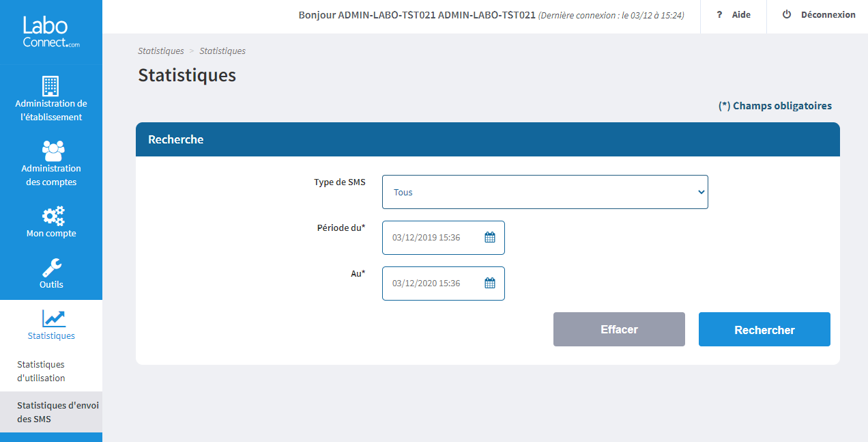Viewport: 868px width, 442px height.
Task: Click first Statistiques breadcrumb link
Action: point(161,51)
